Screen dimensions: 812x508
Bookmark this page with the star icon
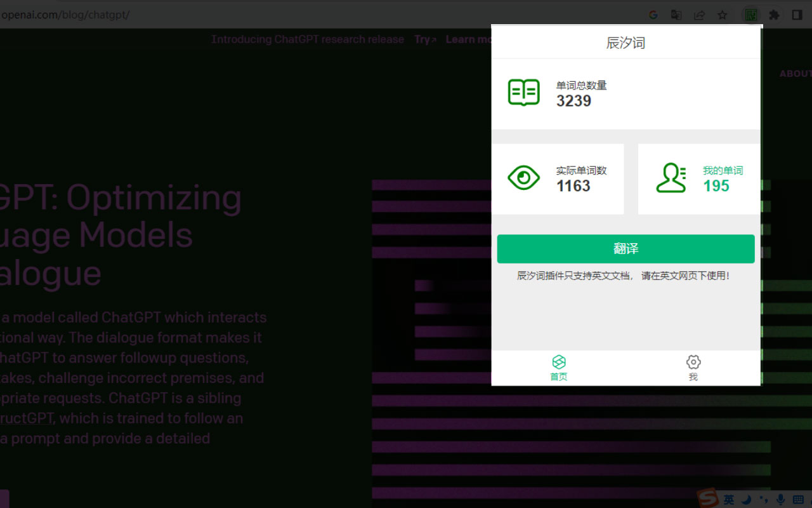click(x=722, y=15)
